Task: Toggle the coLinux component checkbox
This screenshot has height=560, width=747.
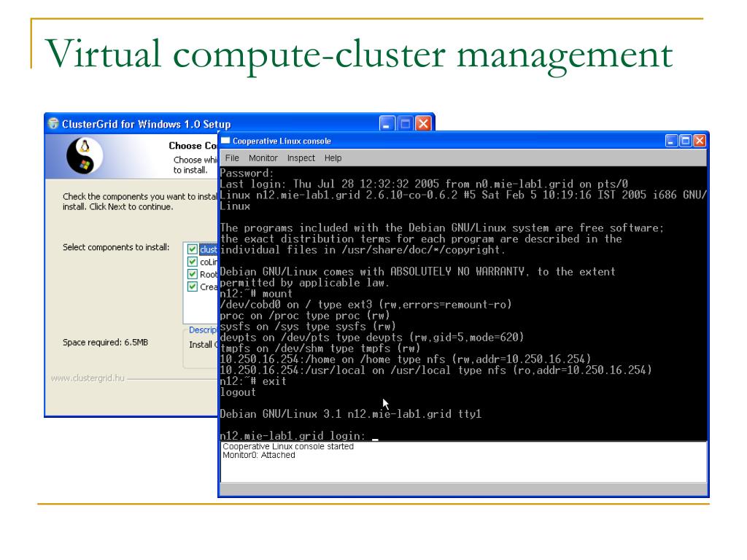Action: 193,262
